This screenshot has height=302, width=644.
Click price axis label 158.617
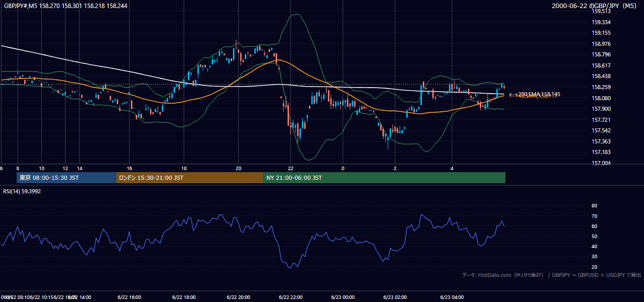click(601, 65)
